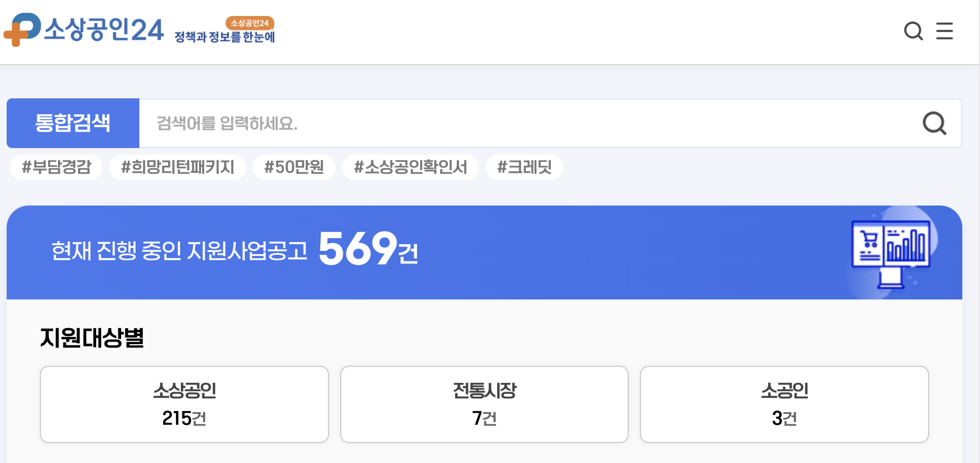Open the magnifier search icon at top right
The height and width of the screenshot is (463, 980).
click(914, 31)
